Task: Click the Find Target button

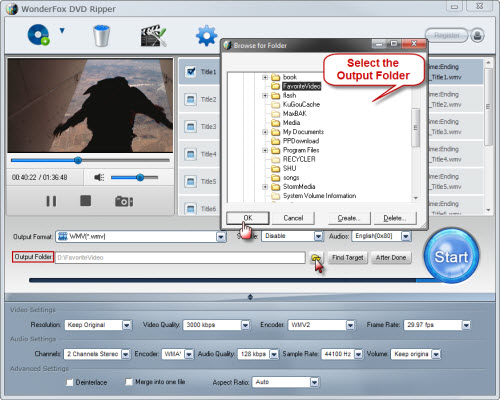Action: pos(347,257)
